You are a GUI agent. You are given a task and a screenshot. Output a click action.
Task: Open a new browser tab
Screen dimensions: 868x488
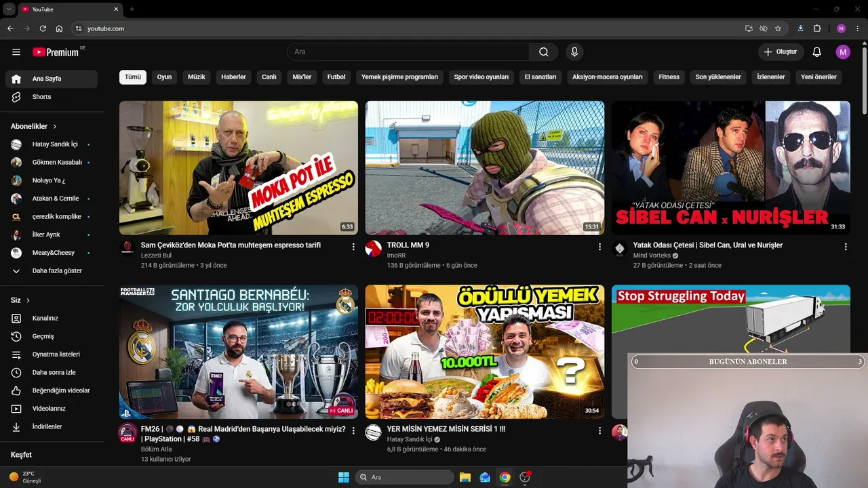coord(132,9)
